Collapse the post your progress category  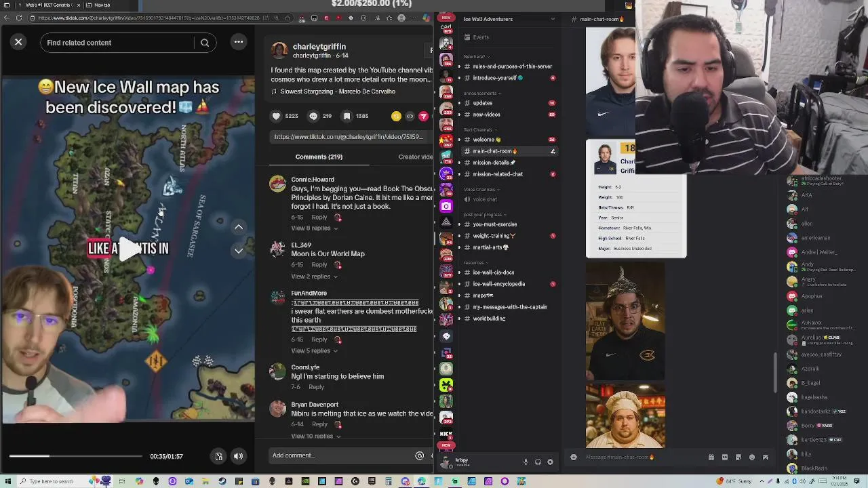click(x=486, y=214)
